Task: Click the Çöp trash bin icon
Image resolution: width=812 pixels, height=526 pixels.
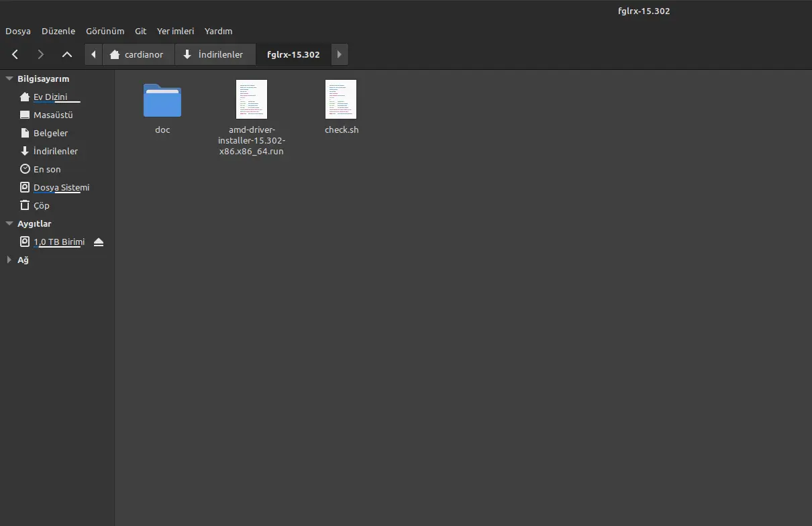Action: 25,205
